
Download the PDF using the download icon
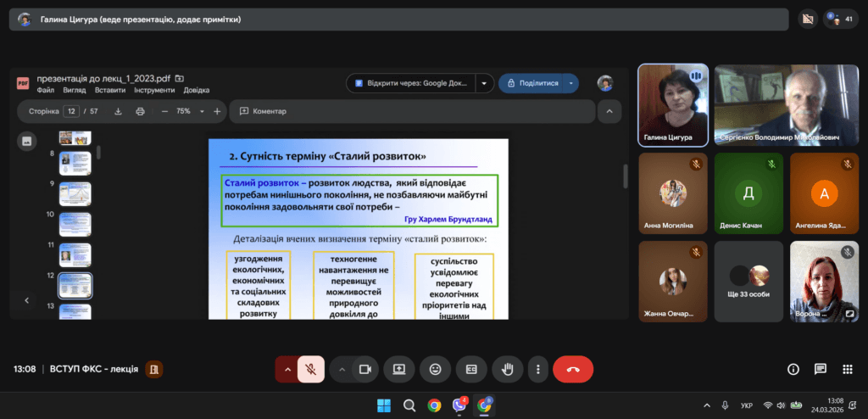pos(118,111)
